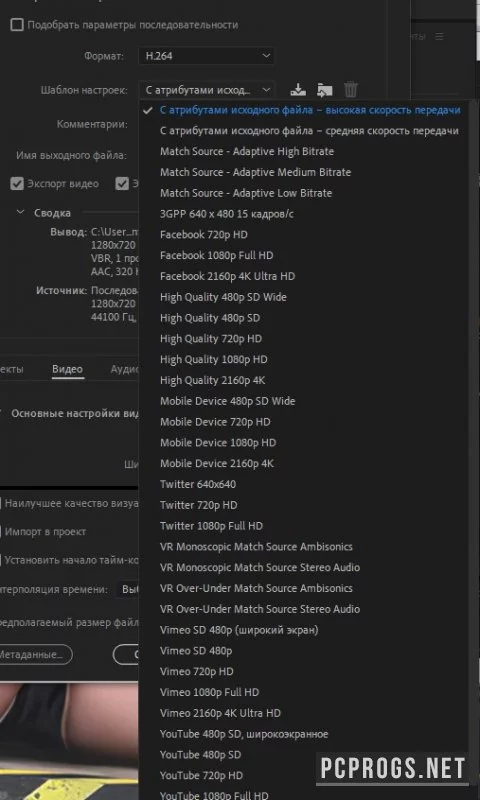Select plain Vimeo SD 480p preset
Viewport: 480px width, 800px height.
tap(196, 651)
